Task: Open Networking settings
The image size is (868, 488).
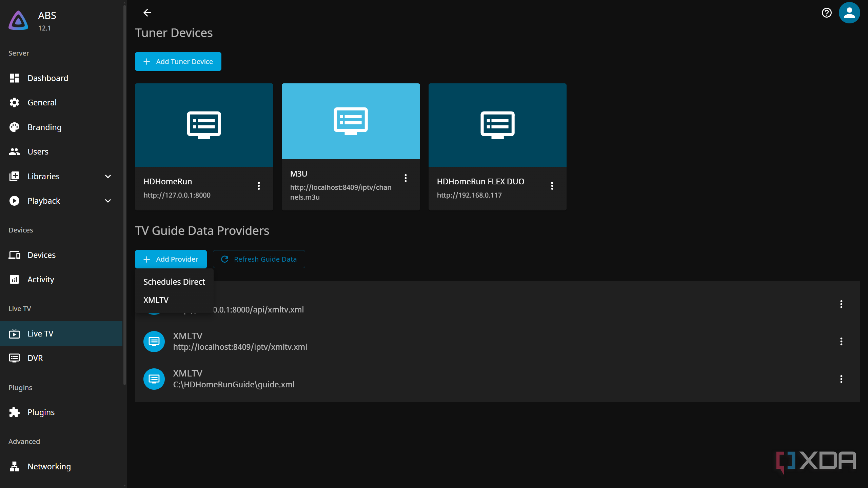Action: [61, 466]
